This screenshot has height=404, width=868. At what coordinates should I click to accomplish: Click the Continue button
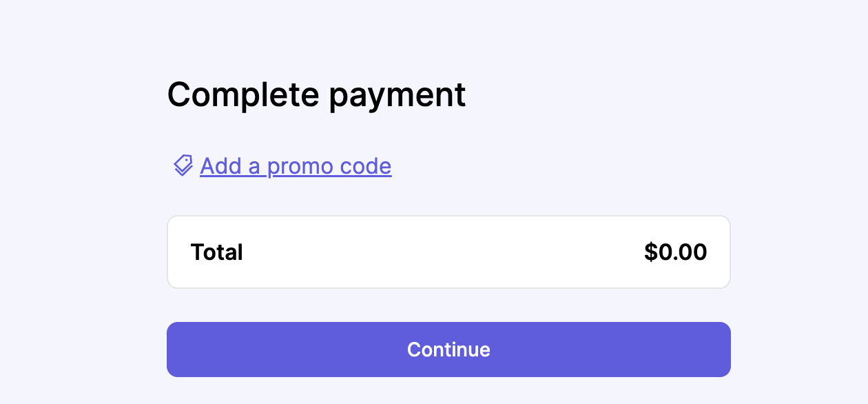coord(448,350)
